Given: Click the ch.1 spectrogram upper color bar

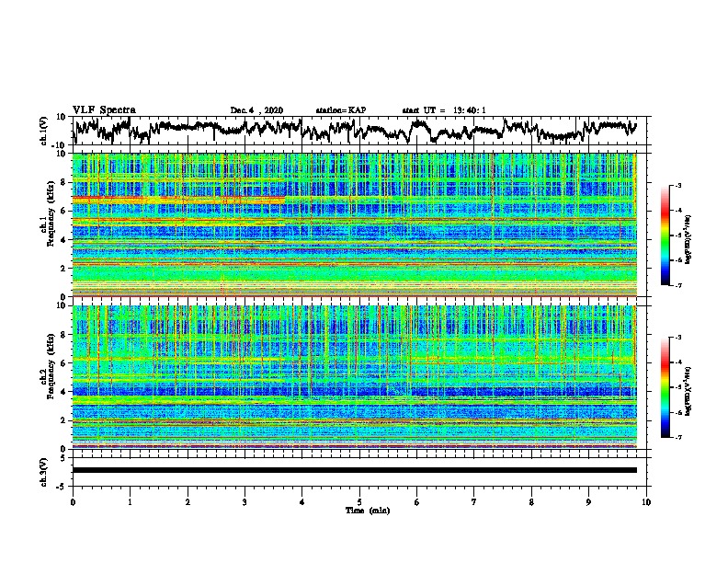Looking at the screenshot, I should [x=665, y=236].
